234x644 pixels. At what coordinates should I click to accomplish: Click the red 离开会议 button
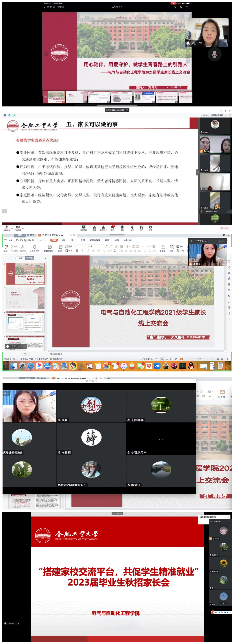(x=224, y=228)
